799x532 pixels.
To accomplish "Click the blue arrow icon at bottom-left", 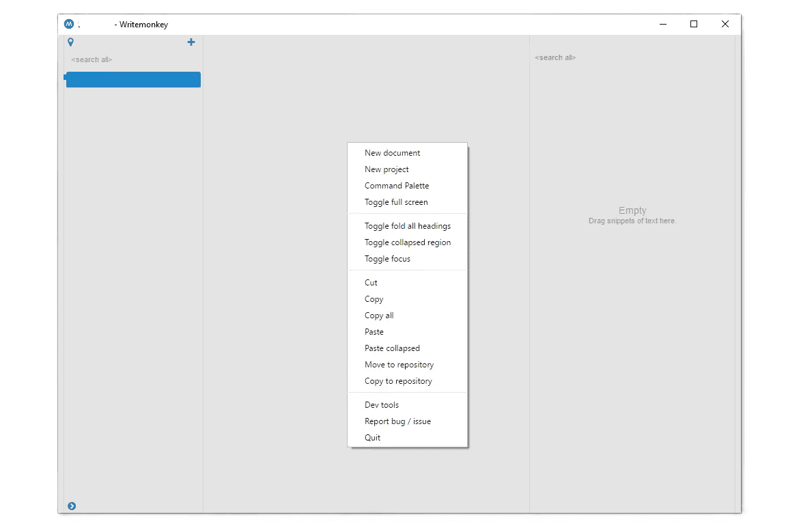I will (72, 506).
